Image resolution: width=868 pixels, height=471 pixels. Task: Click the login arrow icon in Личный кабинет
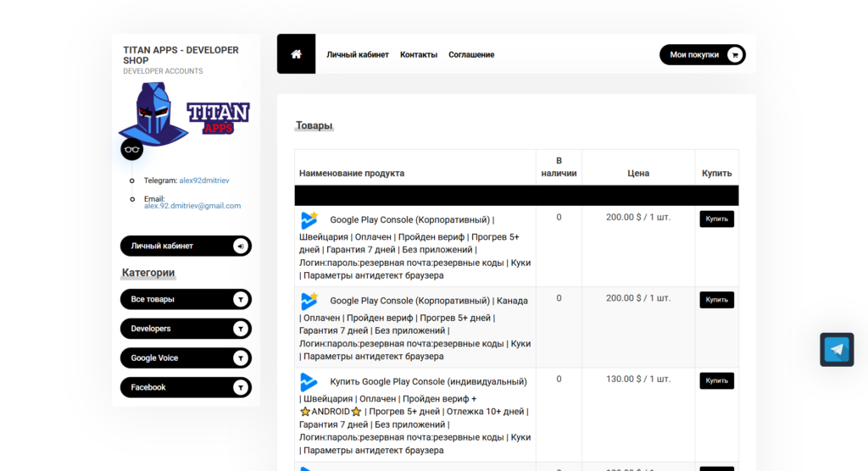click(240, 247)
